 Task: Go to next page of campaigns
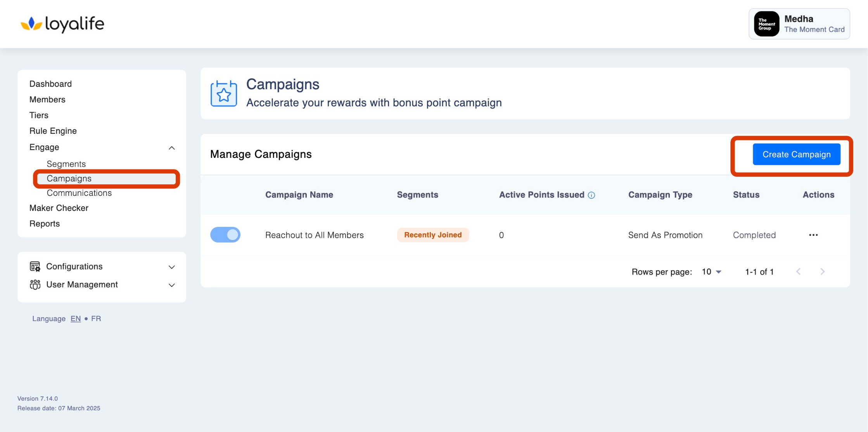(x=822, y=271)
